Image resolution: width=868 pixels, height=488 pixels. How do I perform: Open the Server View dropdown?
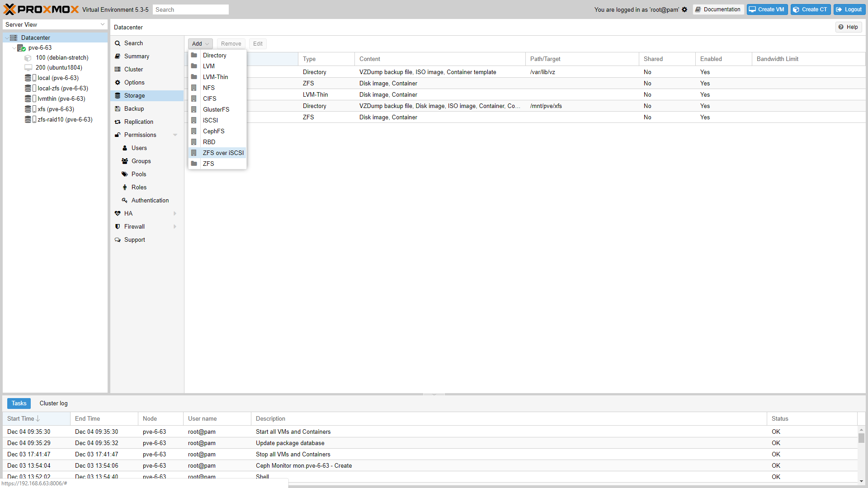pos(55,24)
